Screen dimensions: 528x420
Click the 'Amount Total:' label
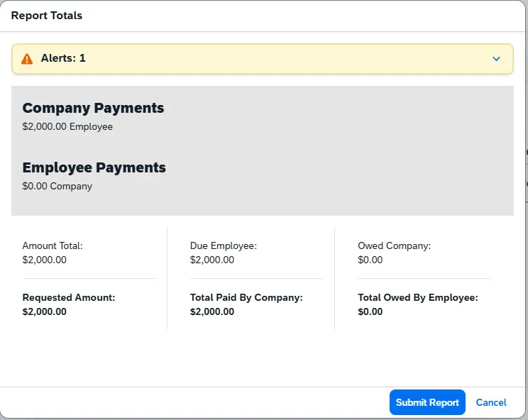pyautogui.click(x=53, y=245)
